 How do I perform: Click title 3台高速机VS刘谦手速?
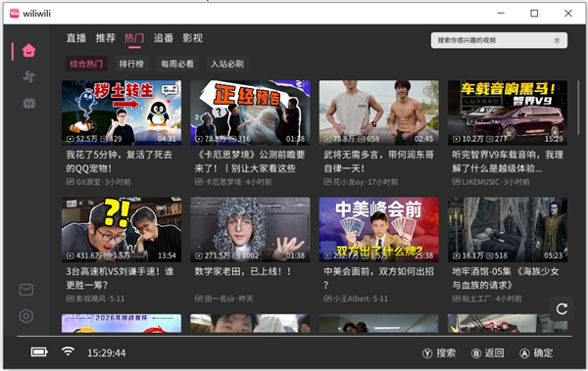tap(120, 278)
